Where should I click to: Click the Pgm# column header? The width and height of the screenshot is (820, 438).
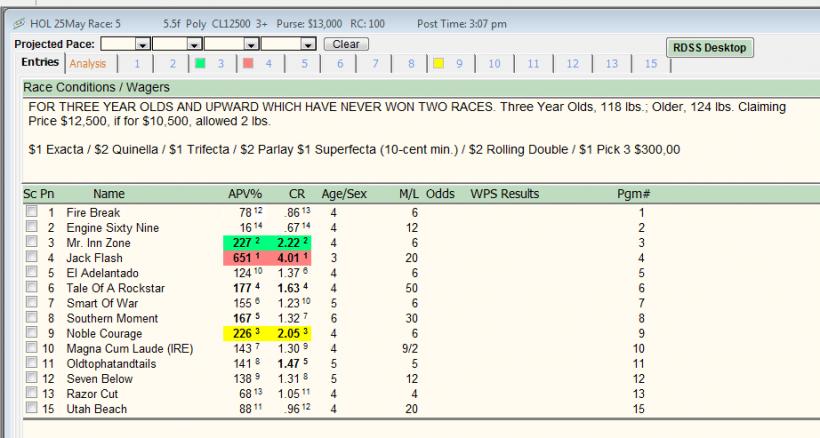tap(633, 194)
